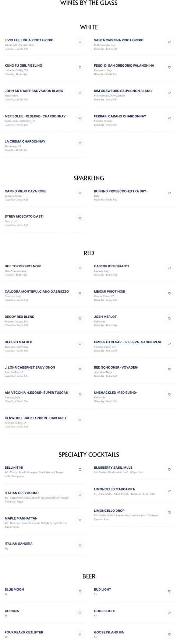The height and width of the screenshot is (644, 184).
Task: Tap heart beside Campo Viejo Cava Rose
Action: pyautogui.click(x=80, y=193)
